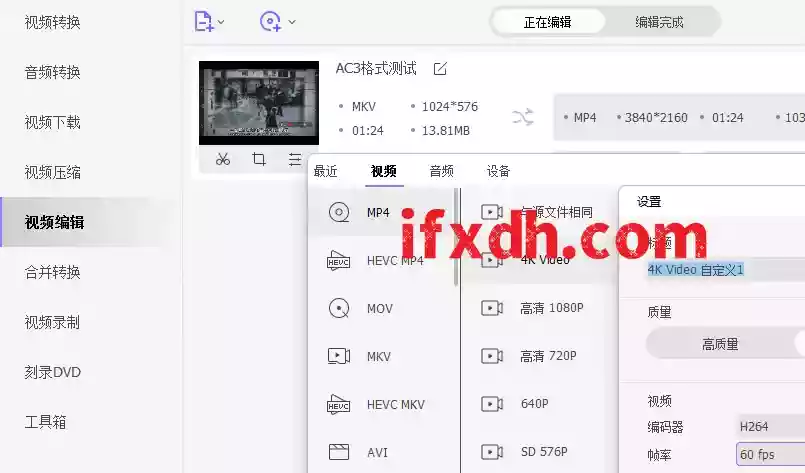This screenshot has width=805, height=473.
Task: Switch to the 编辑完成 tab
Action: click(x=659, y=22)
